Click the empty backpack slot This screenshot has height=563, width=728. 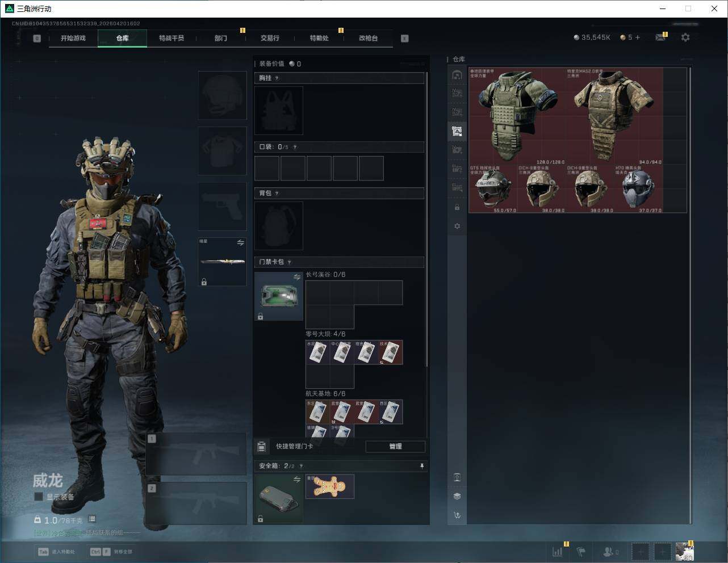tap(279, 226)
